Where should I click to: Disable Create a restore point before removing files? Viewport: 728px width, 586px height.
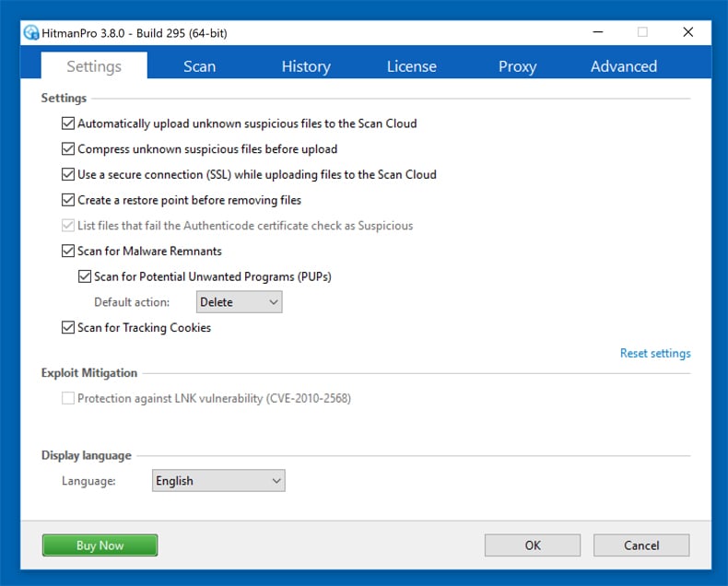(68, 200)
